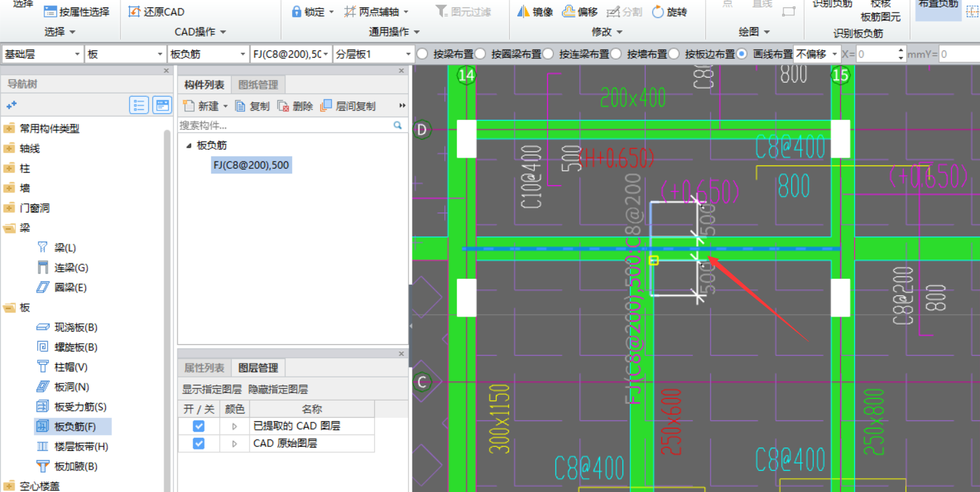Open the 不偏移 offset mode dropdown
The width and height of the screenshot is (980, 492).
click(x=817, y=54)
